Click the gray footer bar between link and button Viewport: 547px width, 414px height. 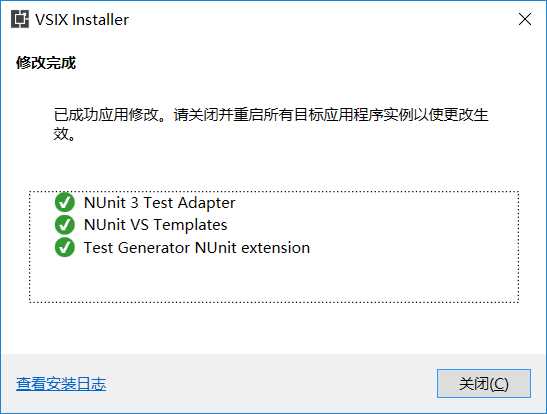tap(272, 384)
